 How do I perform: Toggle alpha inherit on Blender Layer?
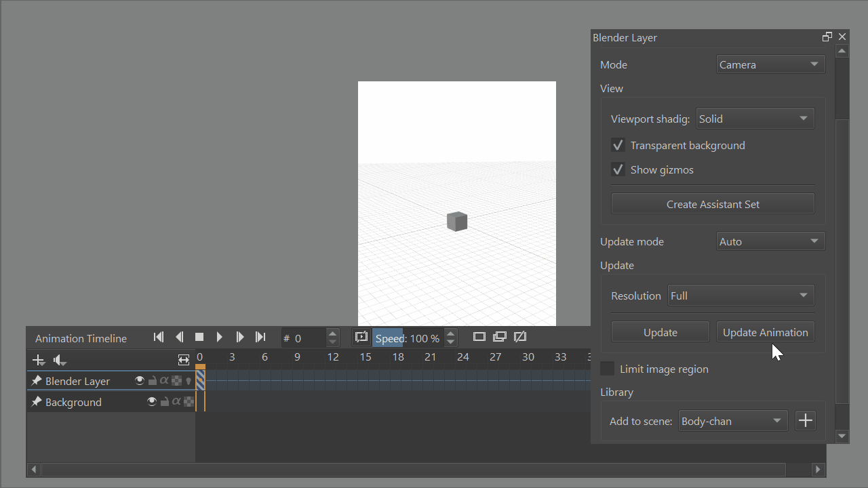click(x=164, y=381)
